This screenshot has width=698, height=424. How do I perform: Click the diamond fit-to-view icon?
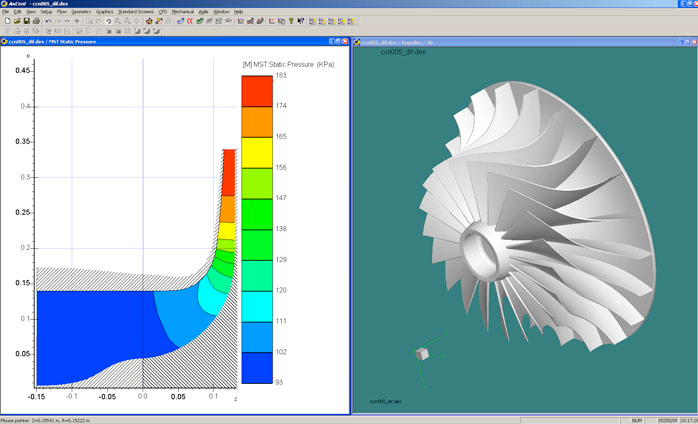[138, 21]
